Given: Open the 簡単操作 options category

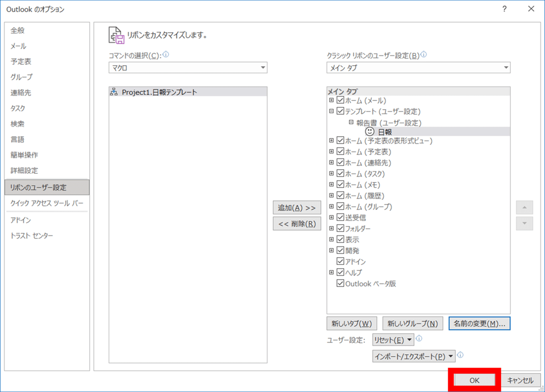Looking at the screenshot, I should [x=47, y=155].
